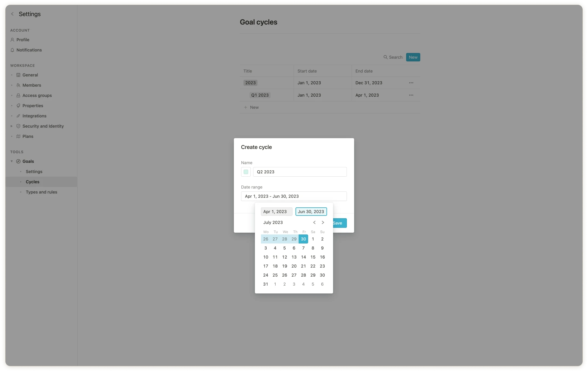Expand Security and Identity section

12,126
